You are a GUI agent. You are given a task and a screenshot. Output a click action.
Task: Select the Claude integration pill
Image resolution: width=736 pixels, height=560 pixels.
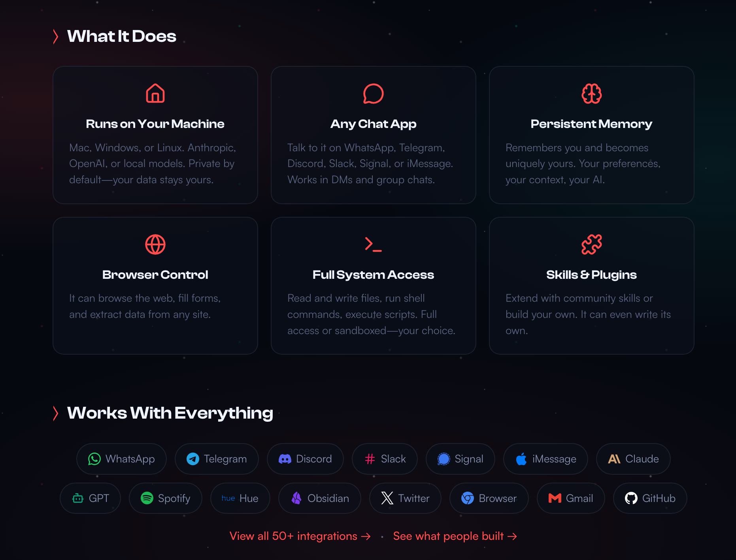(x=633, y=459)
